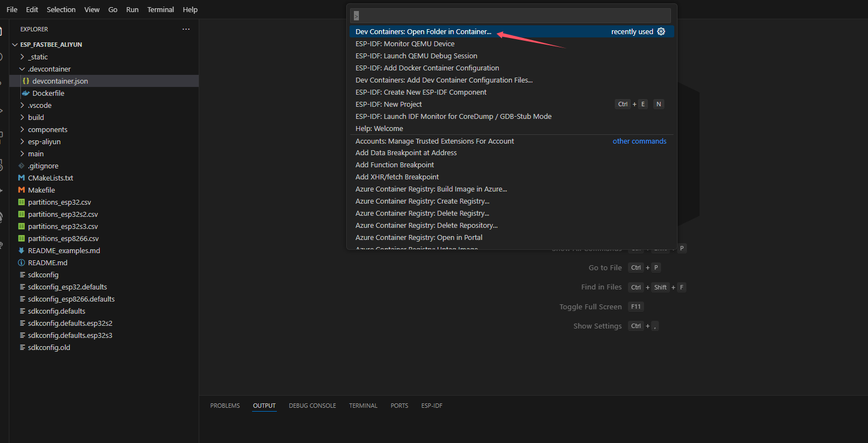Viewport: 868px width, 443px height.
Task: Expand the .vscode folder
Action: tap(22, 105)
